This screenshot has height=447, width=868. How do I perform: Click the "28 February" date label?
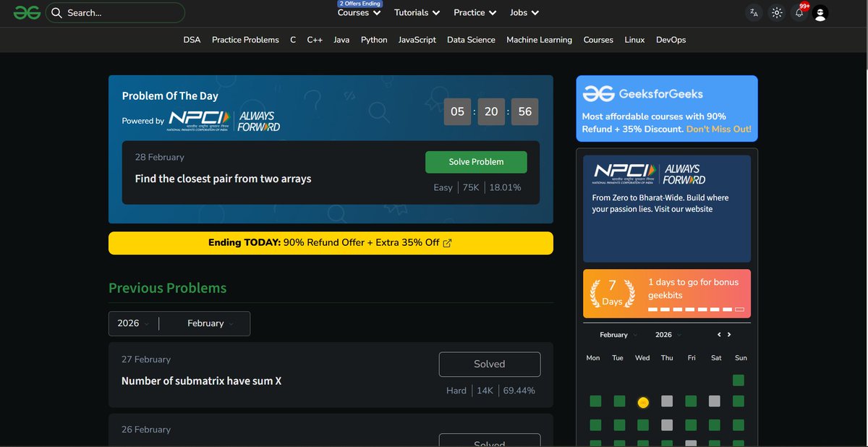(159, 157)
